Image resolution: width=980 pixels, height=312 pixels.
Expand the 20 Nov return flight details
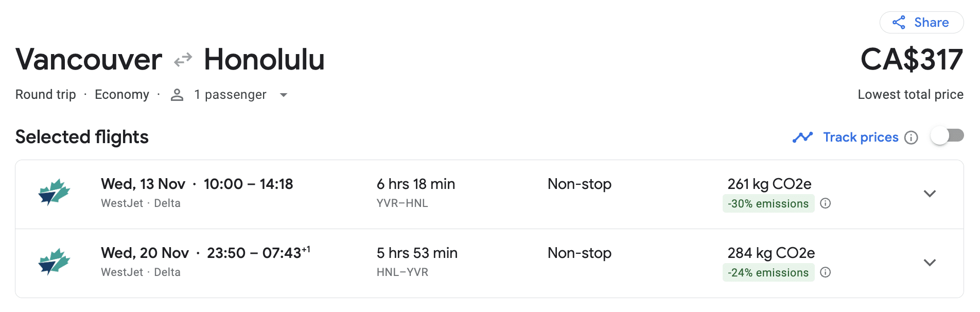930,263
